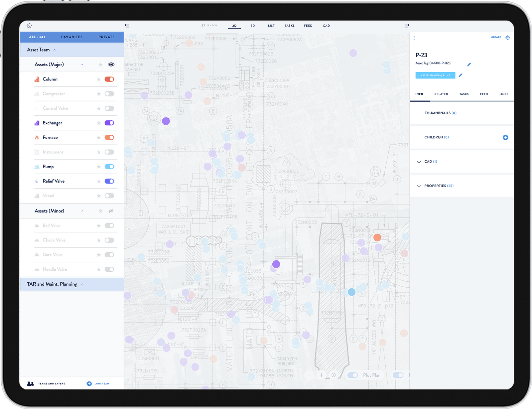Expand the CAD (1) section
Screen dimensions: 532x409
click(x=419, y=162)
